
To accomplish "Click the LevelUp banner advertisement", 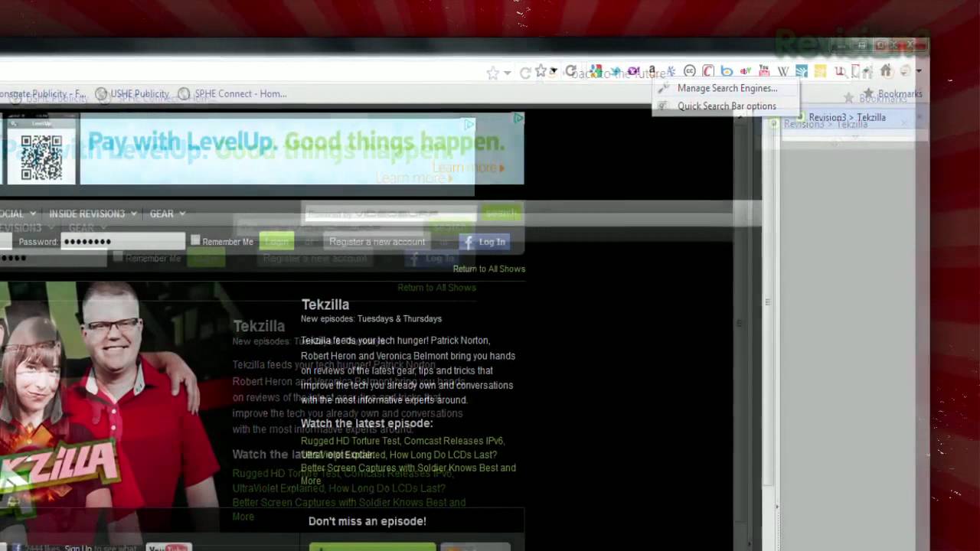I will (x=302, y=150).
